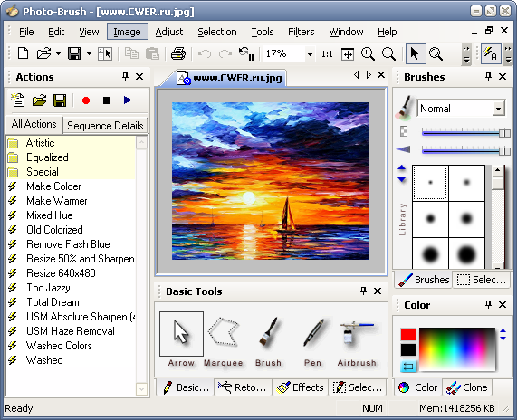Image resolution: width=517 pixels, height=420 pixels.
Task: Select the Arrow pointer tool in top toolbar
Action: coord(415,53)
